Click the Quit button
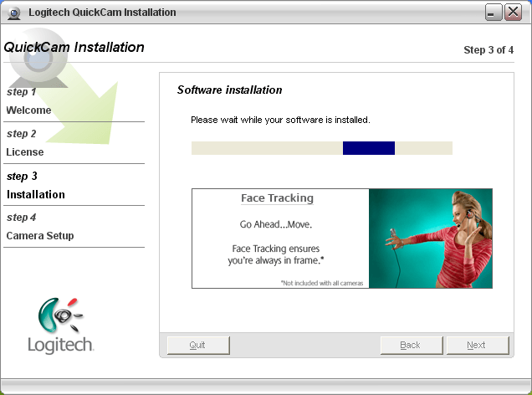The height and width of the screenshot is (395, 532). 198,345
